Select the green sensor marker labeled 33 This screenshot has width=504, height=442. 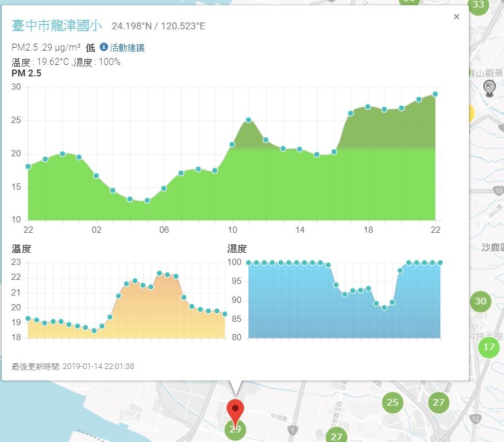point(478,5)
